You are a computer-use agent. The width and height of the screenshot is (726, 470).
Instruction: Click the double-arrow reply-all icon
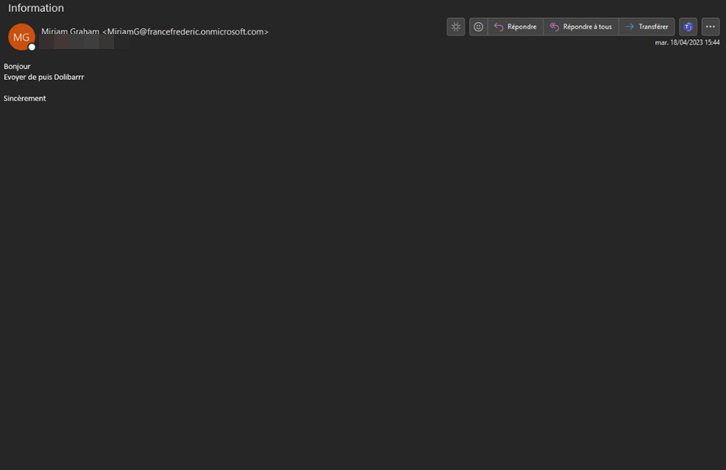pyautogui.click(x=554, y=27)
